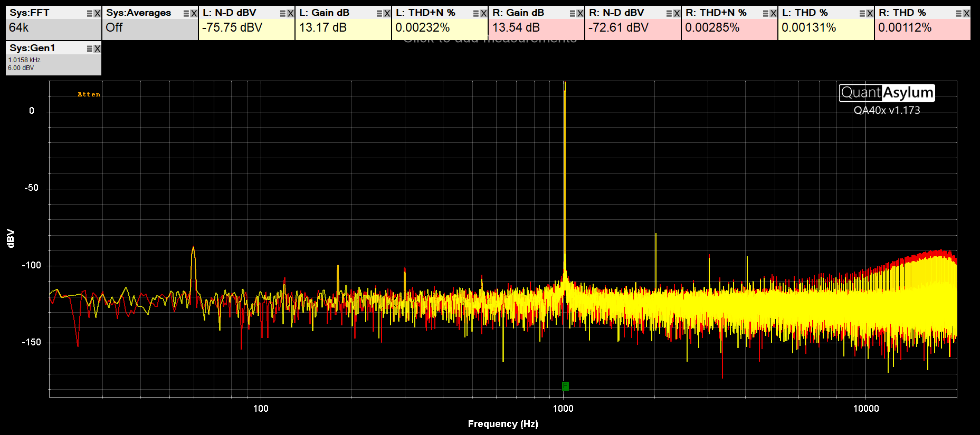
Task: Click the FFT size value 64k
Action: click(19, 27)
